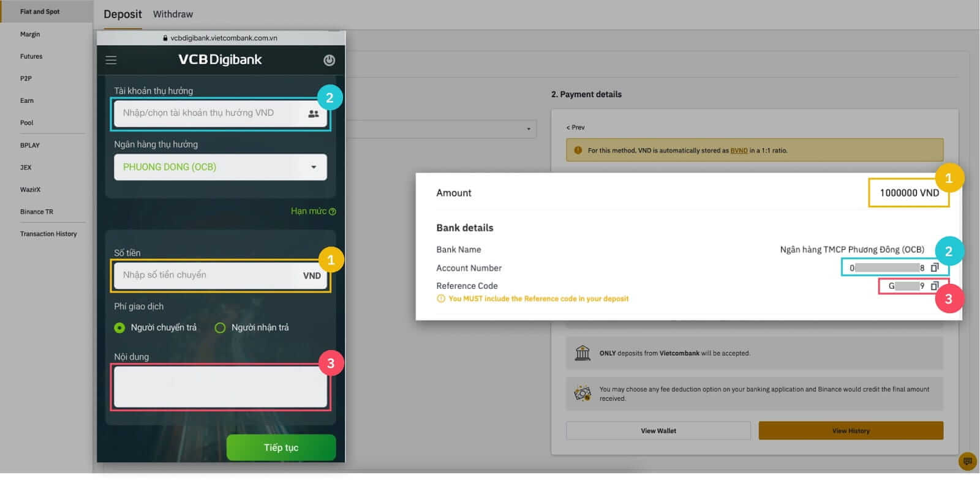Focus the Nội dung message text box
Screen dimensions: 980x481
[x=221, y=387]
